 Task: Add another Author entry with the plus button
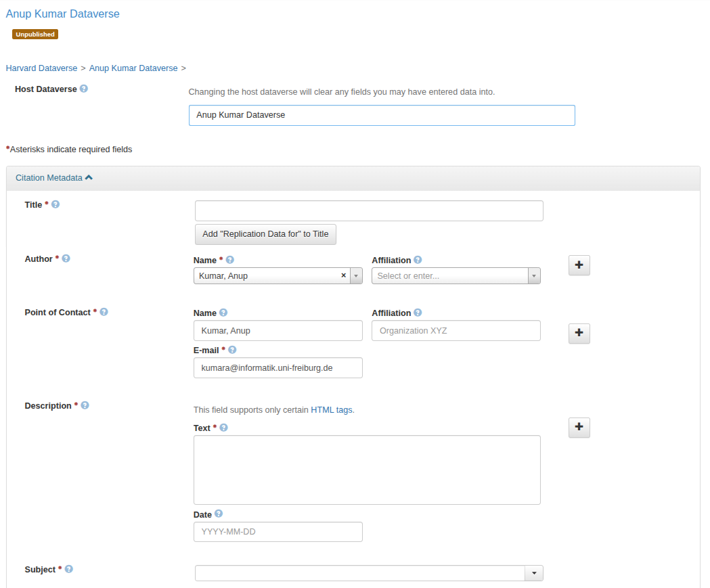click(x=579, y=265)
